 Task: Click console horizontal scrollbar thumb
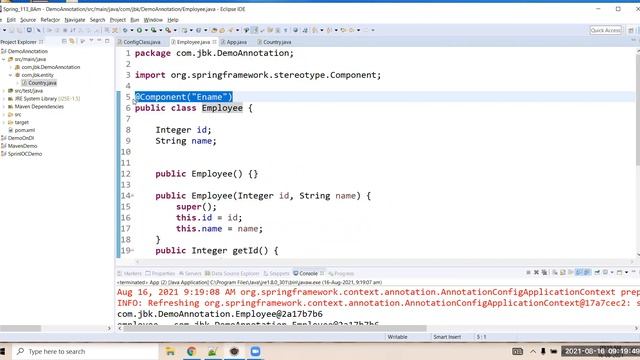tap(274, 328)
